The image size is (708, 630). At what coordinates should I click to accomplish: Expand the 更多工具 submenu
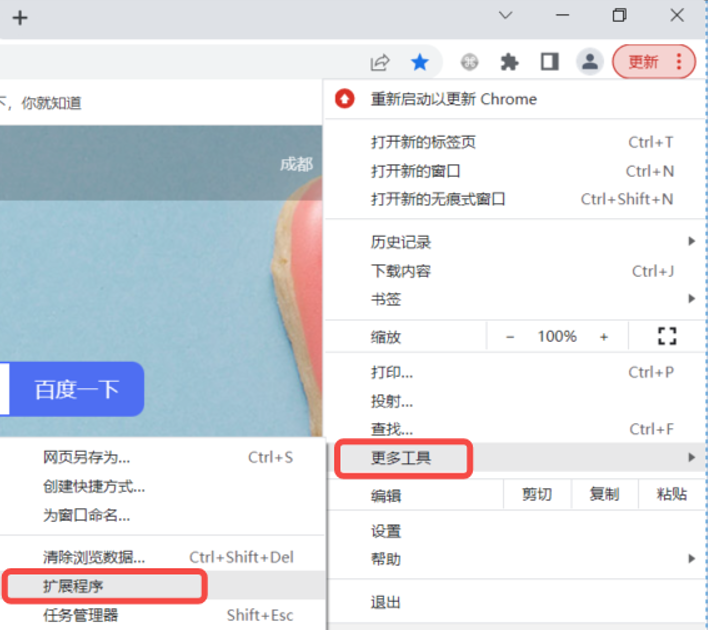click(515, 457)
